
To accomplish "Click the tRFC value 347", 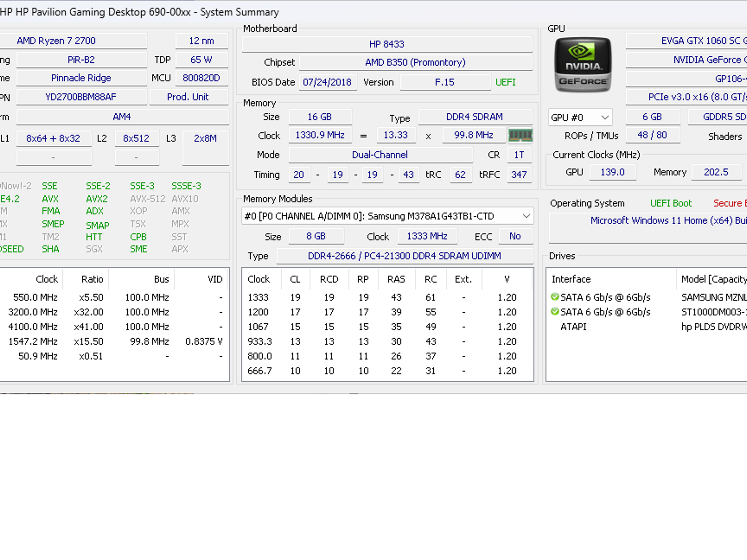I will 519,175.
